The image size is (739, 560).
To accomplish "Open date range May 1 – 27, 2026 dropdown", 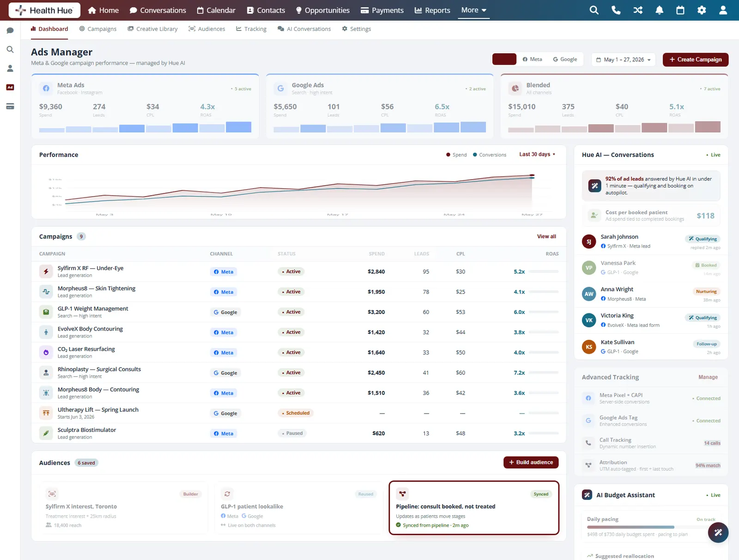I will pyautogui.click(x=624, y=60).
